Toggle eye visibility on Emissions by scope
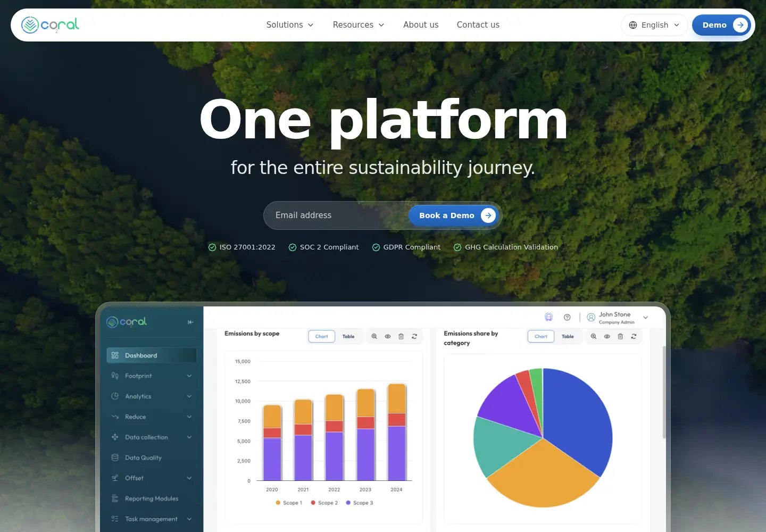 pos(388,336)
